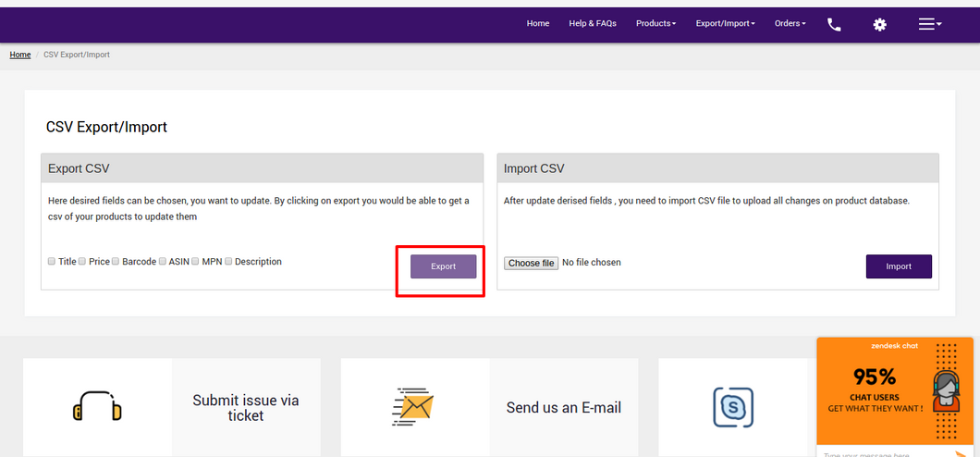Click the flying envelope email icon
This screenshot has height=457, width=980.
coord(412,406)
